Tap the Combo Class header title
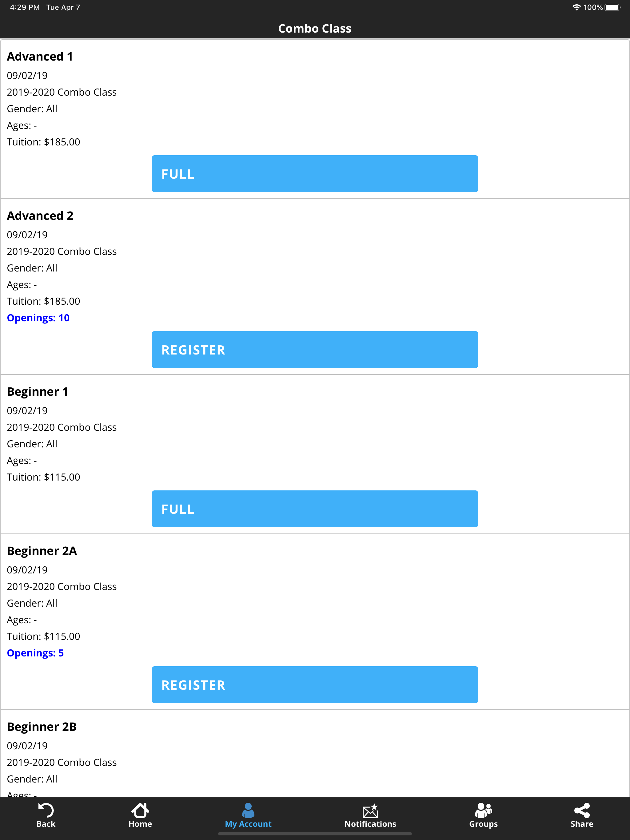Image resolution: width=630 pixels, height=840 pixels. (x=315, y=29)
